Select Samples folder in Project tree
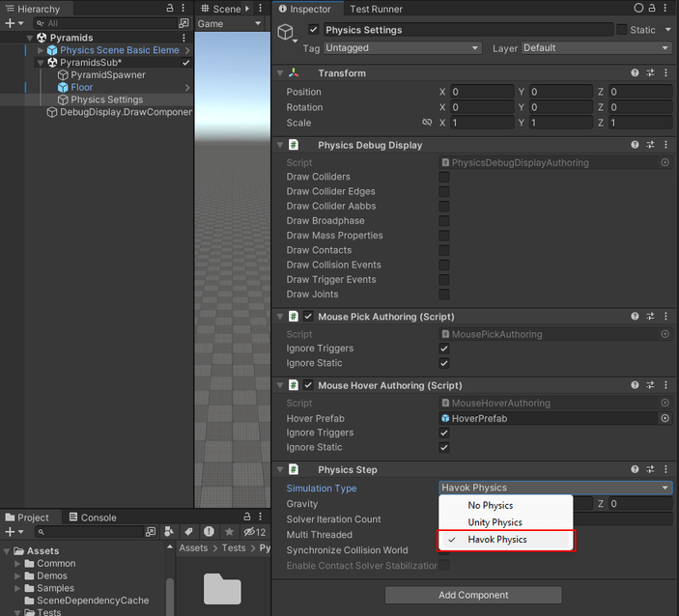This screenshot has width=679, height=616. pyautogui.click(x=55, y=588)
